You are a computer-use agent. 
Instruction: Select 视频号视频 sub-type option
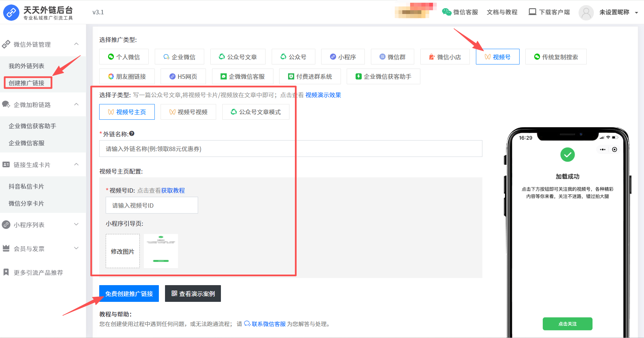click(188, 112)
